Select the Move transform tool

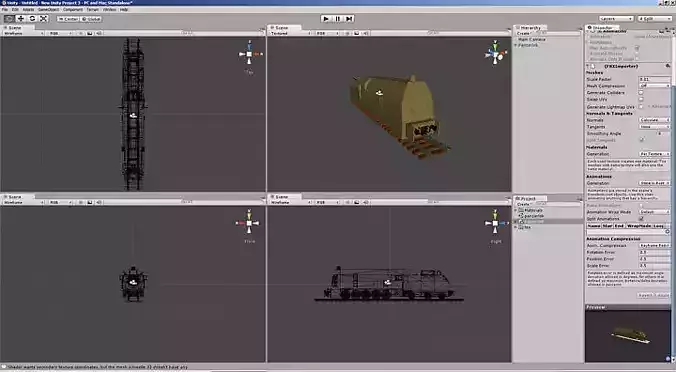click(x=20, y=19)
